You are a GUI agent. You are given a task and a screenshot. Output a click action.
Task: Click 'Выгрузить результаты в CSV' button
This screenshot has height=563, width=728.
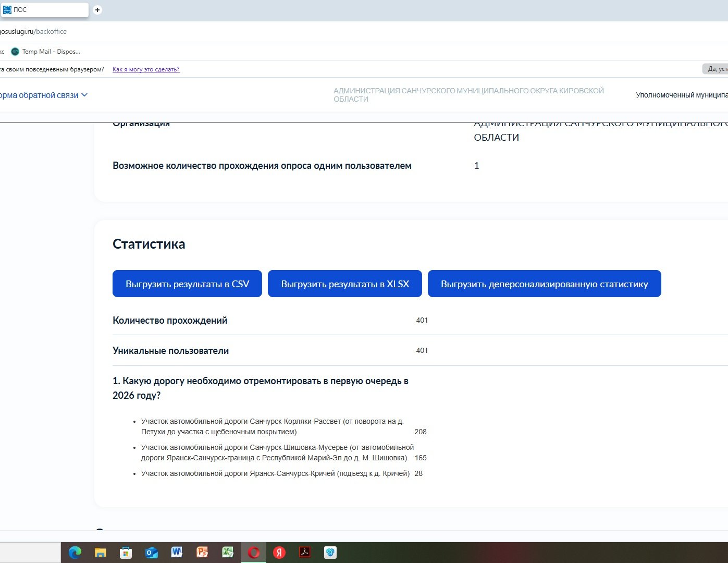187,284
